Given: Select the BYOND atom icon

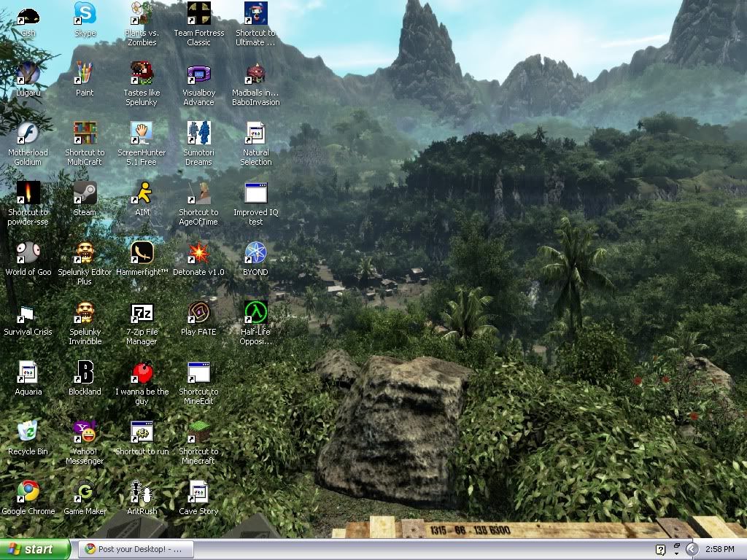Looking at the screenshot, I should coord(256,253).
